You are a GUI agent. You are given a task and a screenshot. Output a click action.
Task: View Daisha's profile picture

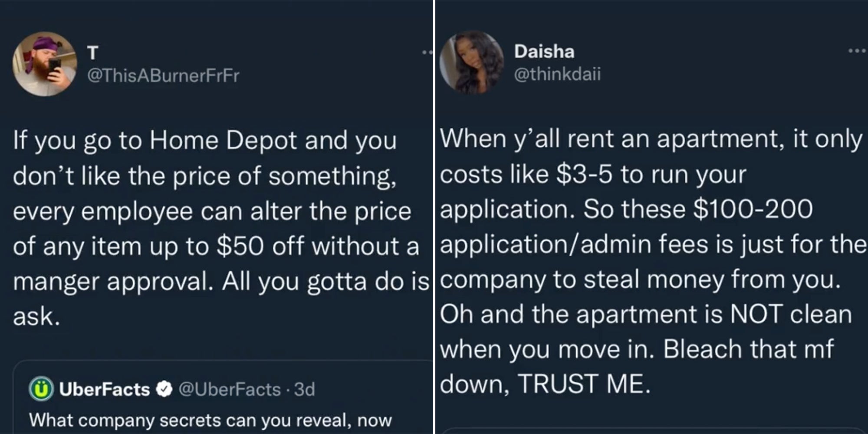pos(472,62)
